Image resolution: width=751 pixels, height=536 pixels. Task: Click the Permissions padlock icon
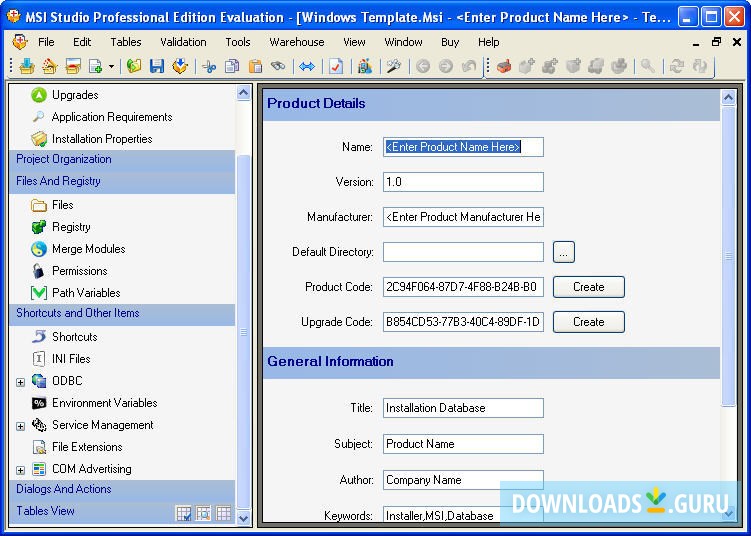point(39,271)
